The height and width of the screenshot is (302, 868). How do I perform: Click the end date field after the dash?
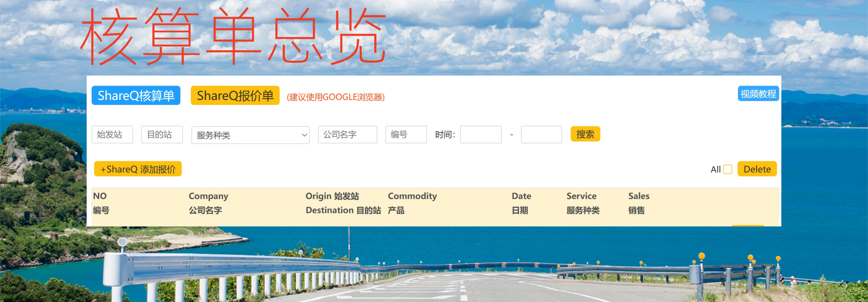coord(541,135)
